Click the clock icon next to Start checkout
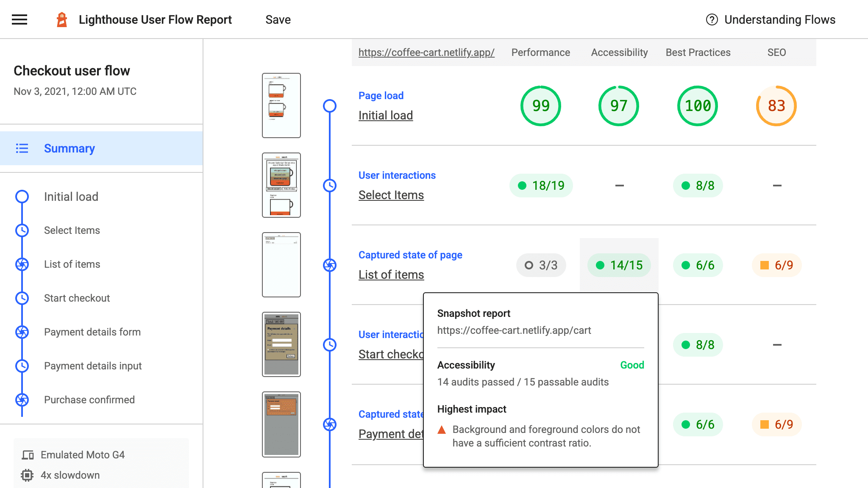 (22, 298)
